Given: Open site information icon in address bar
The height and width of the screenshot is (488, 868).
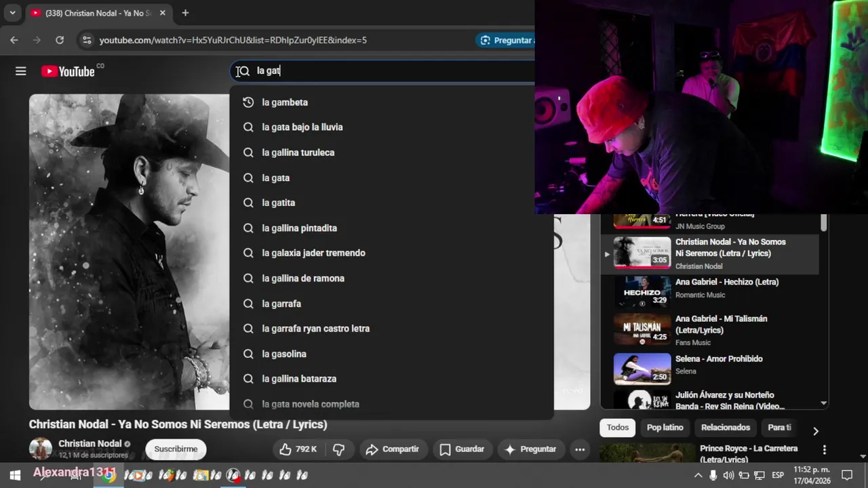Looking at the screenshot, I should (x=86, y=40).
